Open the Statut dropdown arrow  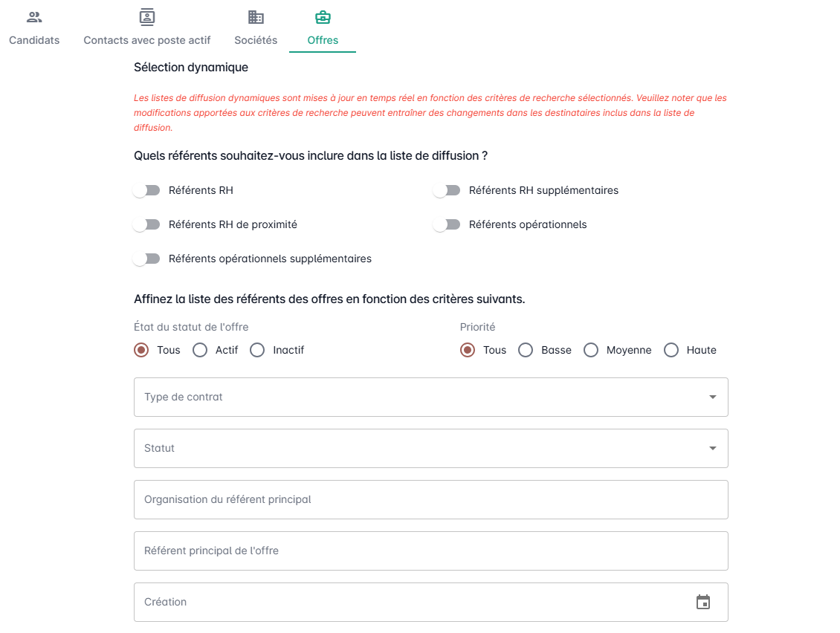click(x=712, y=448)
